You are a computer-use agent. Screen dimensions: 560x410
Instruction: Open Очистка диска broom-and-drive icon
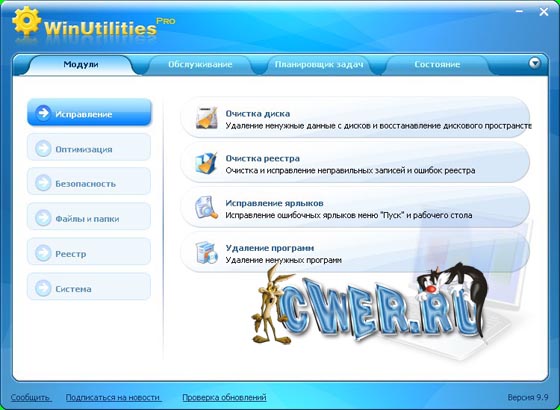tap(207, 118)
